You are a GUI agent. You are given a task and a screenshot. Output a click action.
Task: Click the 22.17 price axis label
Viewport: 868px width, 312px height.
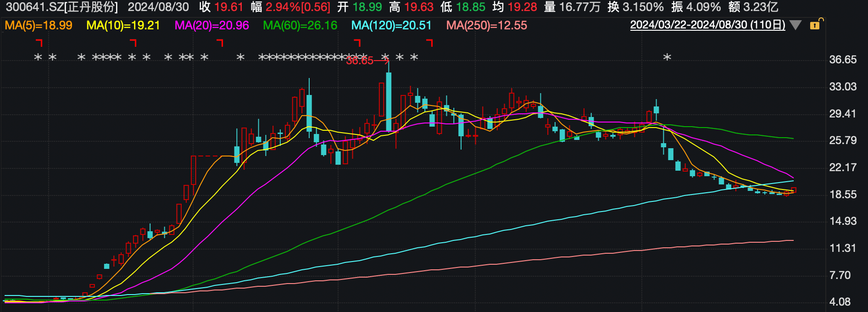pos(843,167)
